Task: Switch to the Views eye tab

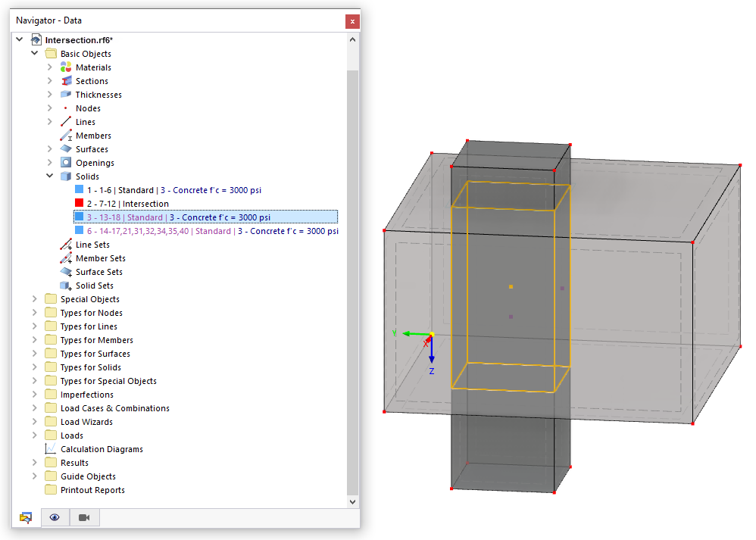Action: [x=54, y=517]
